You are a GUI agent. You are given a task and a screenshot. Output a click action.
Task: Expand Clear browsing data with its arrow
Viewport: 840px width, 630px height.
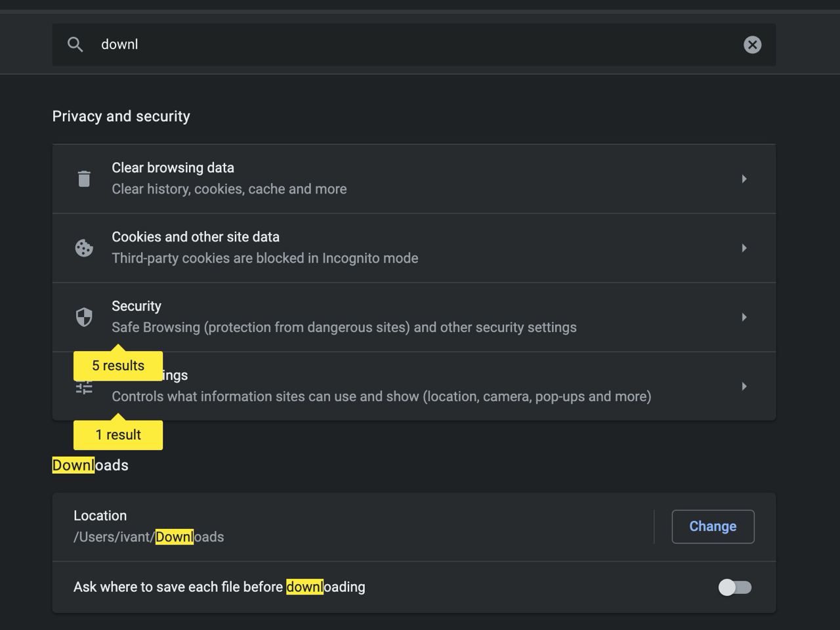pyautogui.click(x=744, y=178)
